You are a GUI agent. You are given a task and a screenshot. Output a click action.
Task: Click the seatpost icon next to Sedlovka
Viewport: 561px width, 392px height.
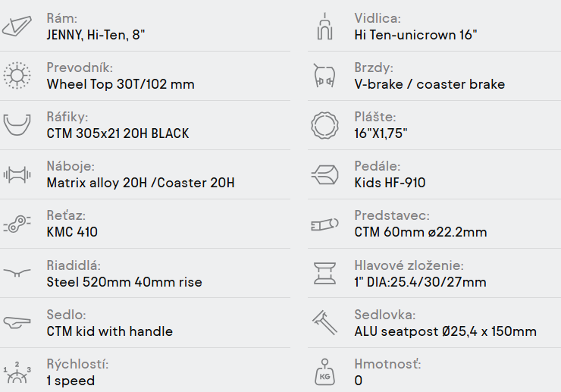[x=324, y=323]
